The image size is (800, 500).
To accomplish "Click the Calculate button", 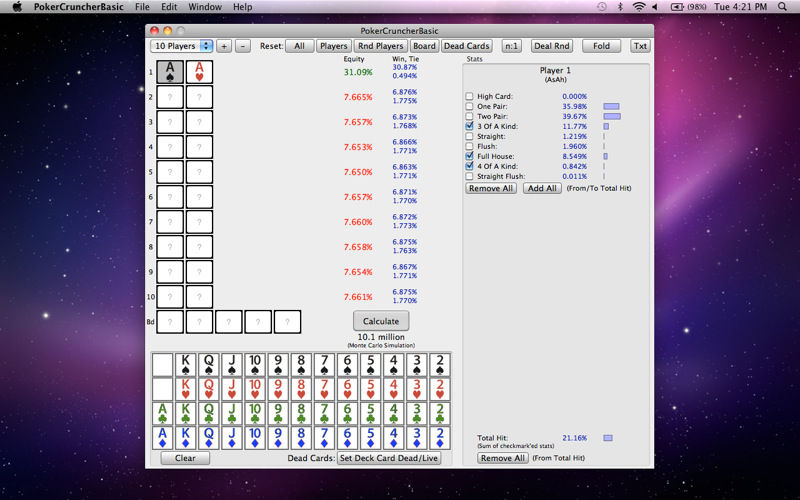I will click(381, 321).
